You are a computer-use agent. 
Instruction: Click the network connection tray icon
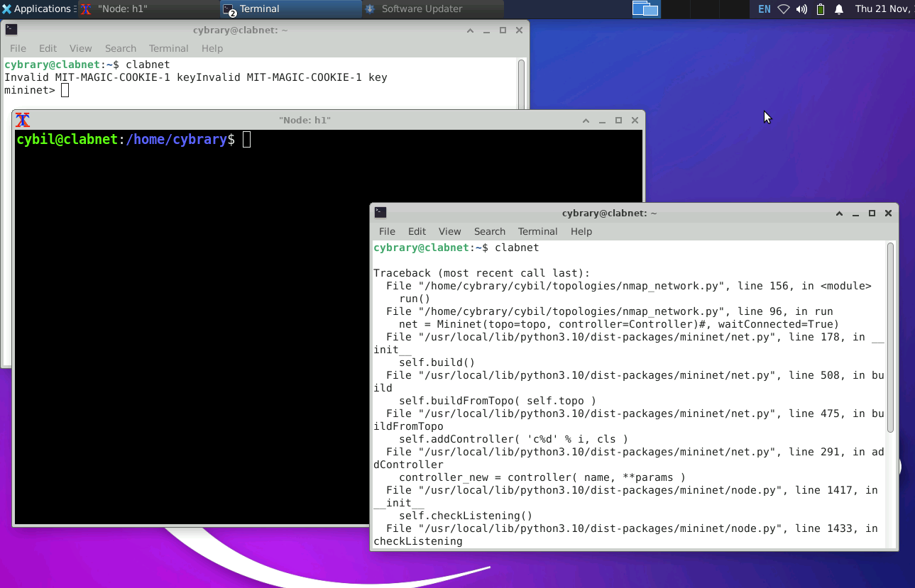coord(784,9)
